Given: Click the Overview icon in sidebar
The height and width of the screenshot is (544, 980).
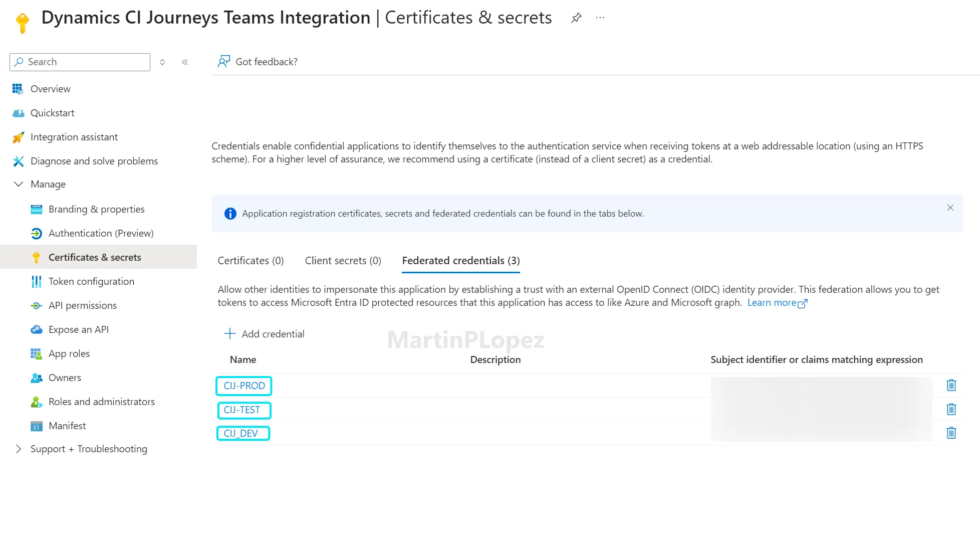Looking at the screenshot, I should (18, 89).
